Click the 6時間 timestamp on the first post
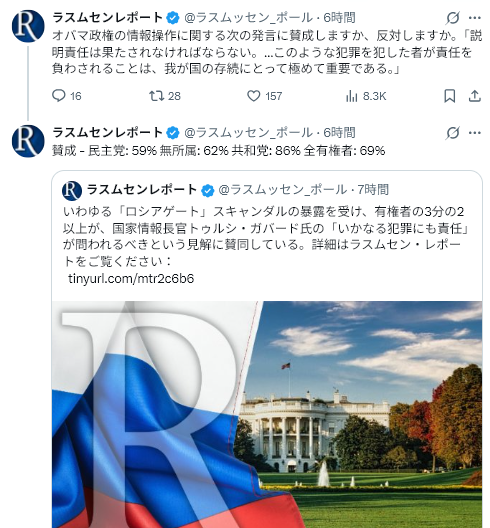 tap(339, 18)
